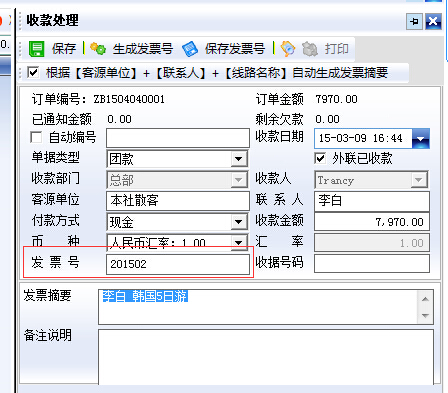Open the 收款人 Trancy dropdown
Viewport: 448px width, 393px height.
(419, 180)
